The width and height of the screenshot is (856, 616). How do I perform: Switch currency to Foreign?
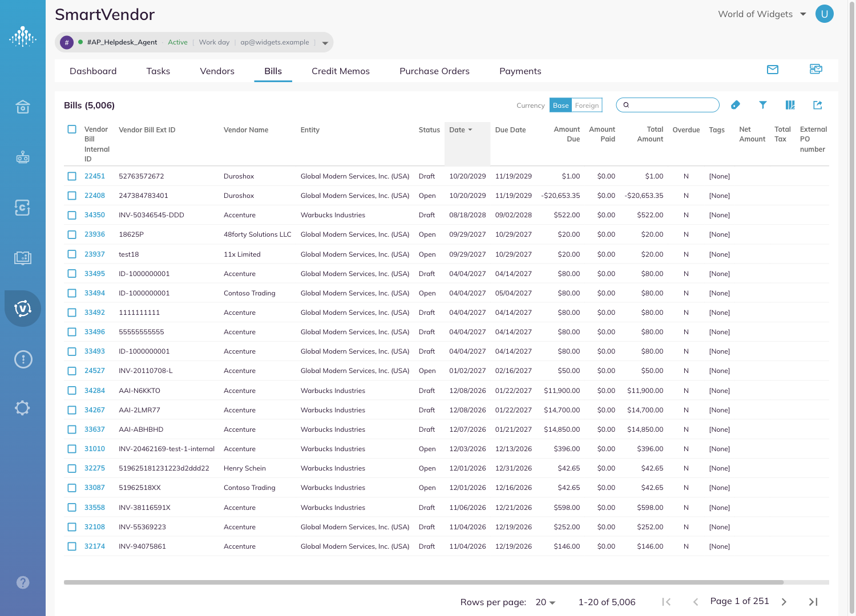click(x=587, y=105)
